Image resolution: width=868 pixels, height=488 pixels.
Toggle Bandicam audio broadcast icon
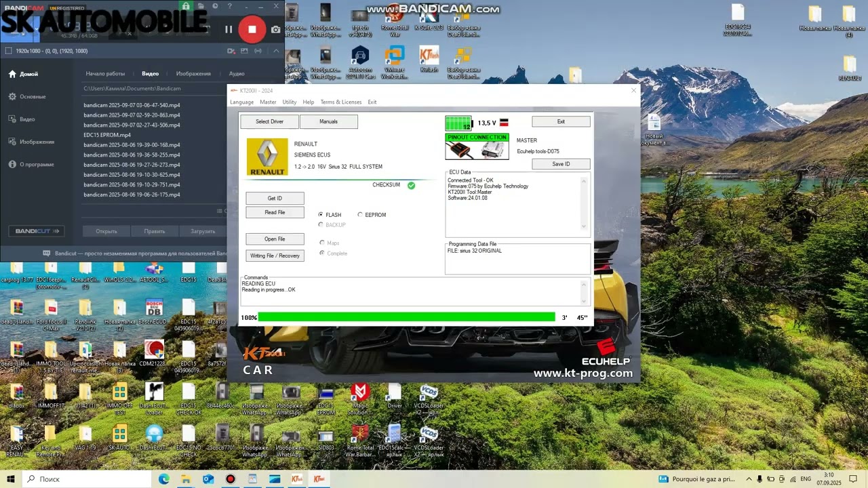click(x=258, y=51)
